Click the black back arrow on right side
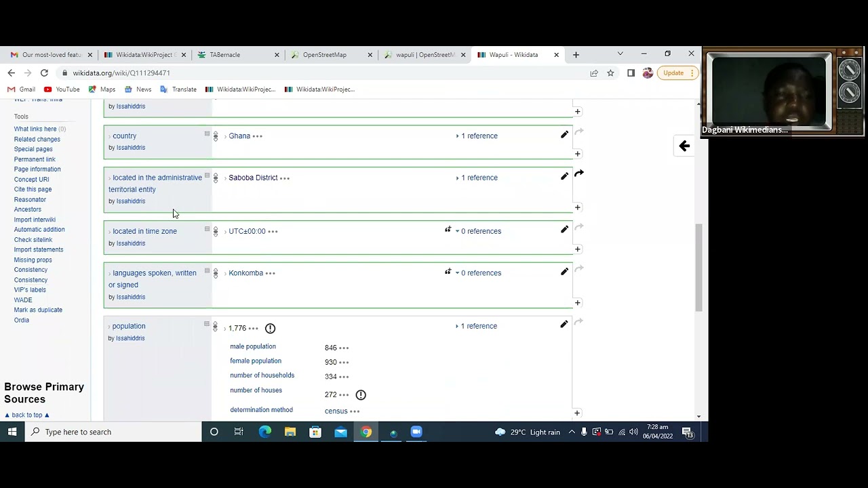The image size is (868, 488). pos(684,146)
